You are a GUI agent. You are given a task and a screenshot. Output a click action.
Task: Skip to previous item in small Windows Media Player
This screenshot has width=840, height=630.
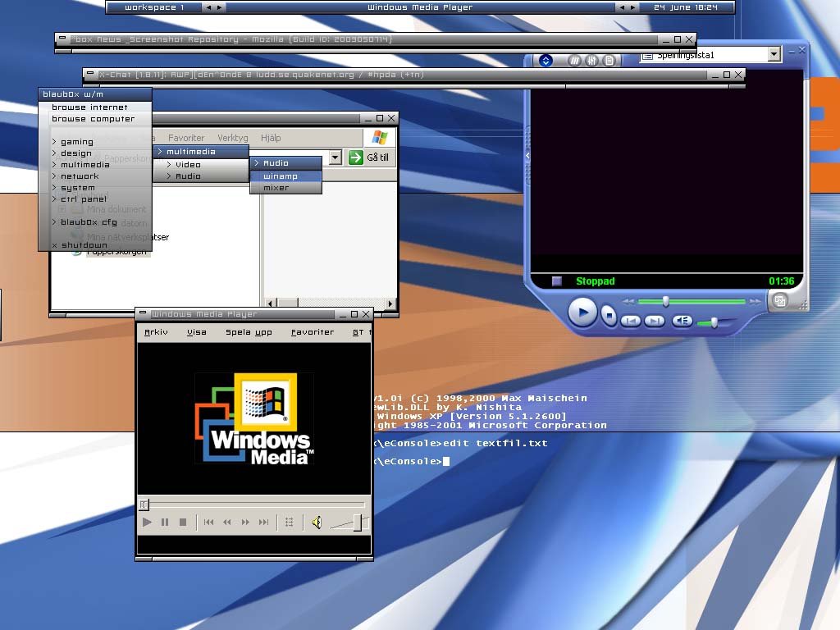(209, 523)
